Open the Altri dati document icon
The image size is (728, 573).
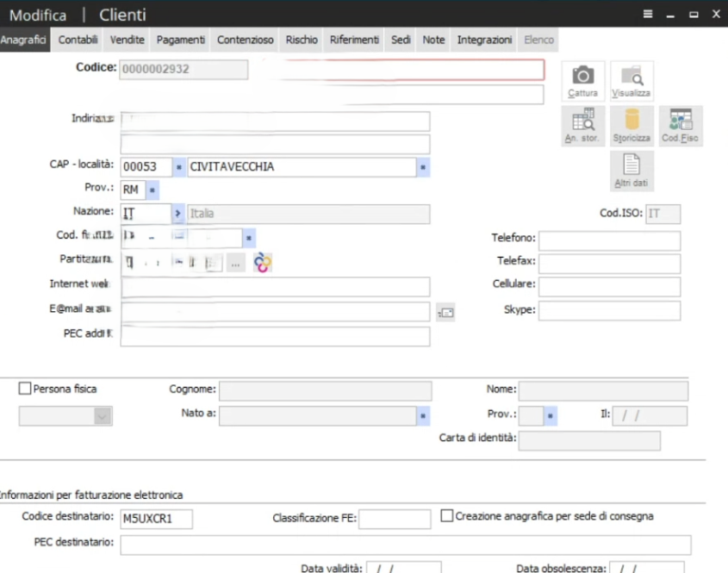[632, 171]
